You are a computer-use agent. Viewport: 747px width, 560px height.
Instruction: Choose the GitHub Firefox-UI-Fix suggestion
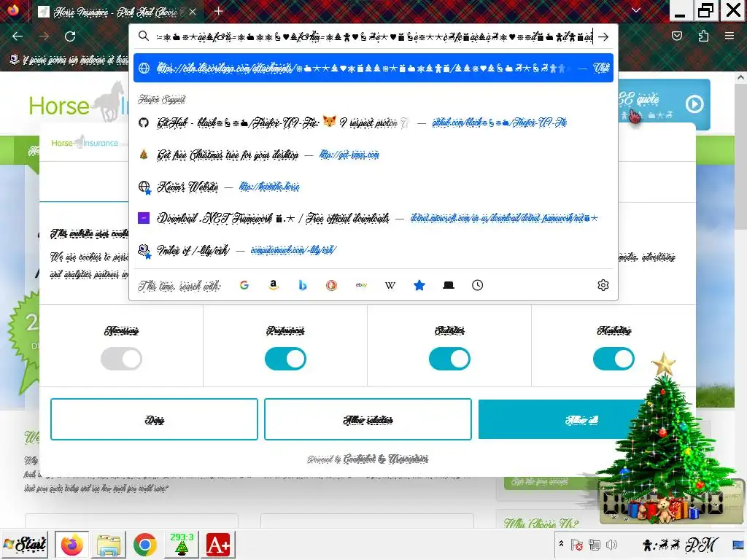tap(373, 122)
